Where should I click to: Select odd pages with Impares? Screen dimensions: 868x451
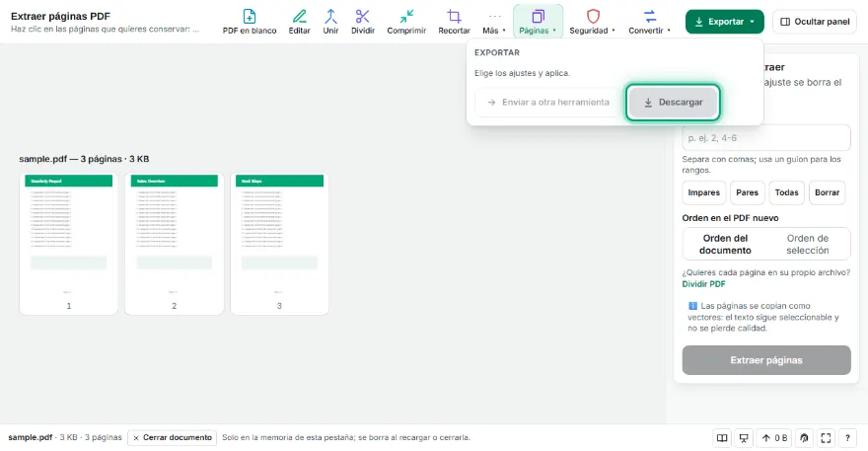703,192
